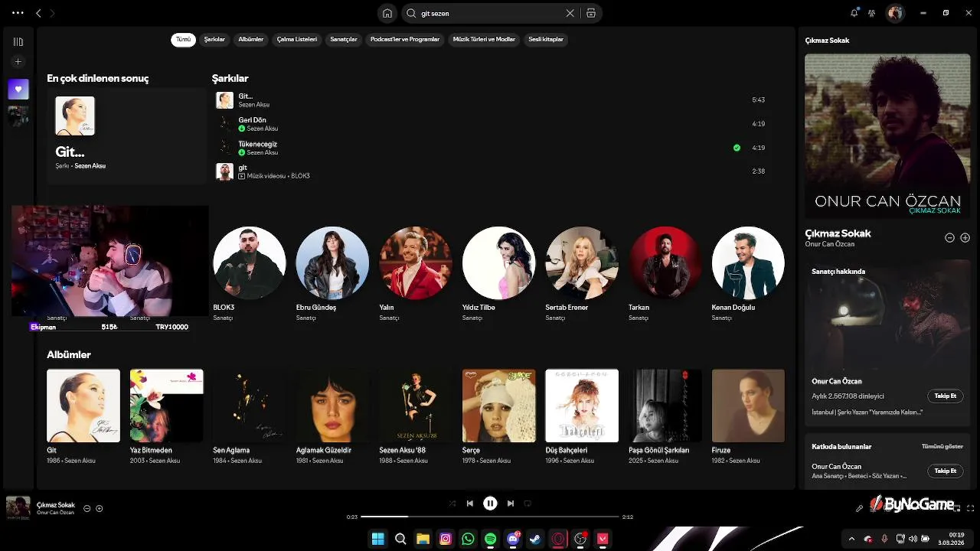Open Kenan Doğulu artist profile
The width and height of the screenshot is (980, 551).
coord(748,262)
